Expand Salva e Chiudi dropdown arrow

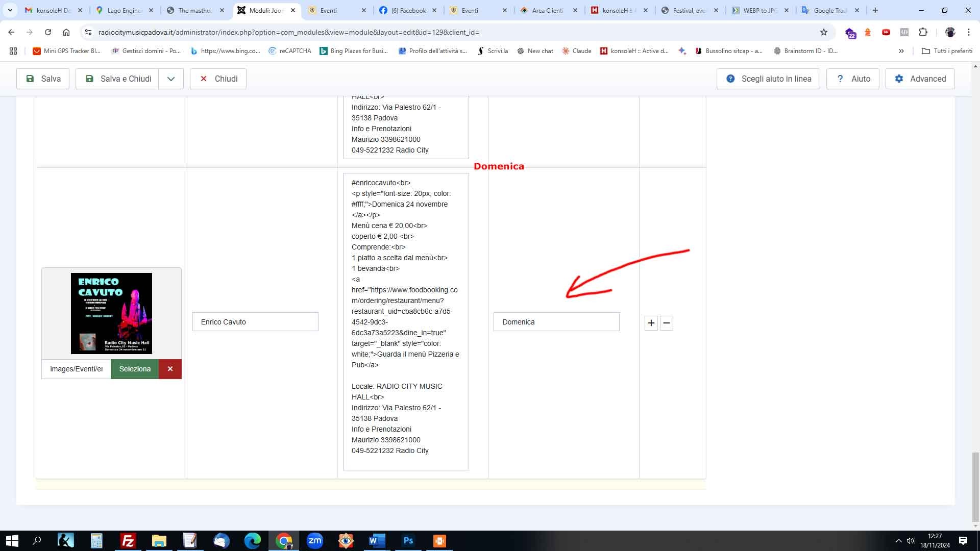(x=171, y=79)
